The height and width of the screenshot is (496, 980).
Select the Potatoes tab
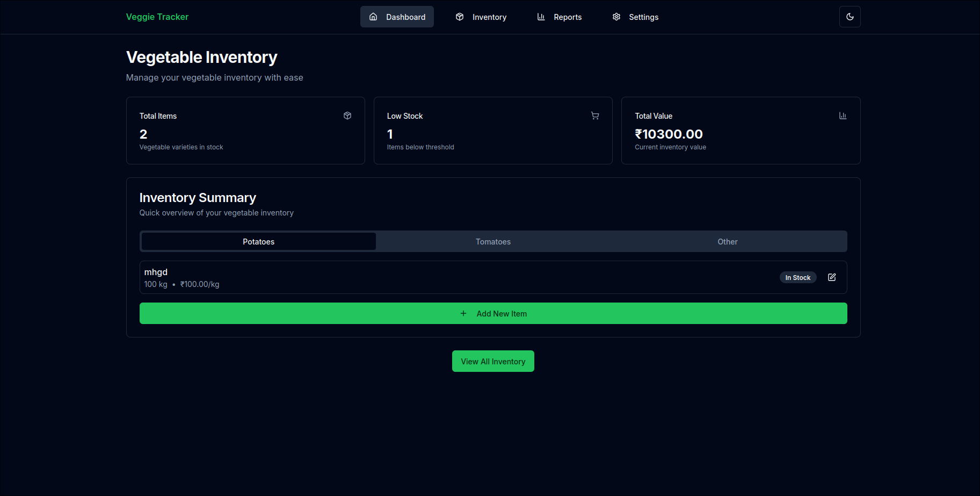coord(258,241)
